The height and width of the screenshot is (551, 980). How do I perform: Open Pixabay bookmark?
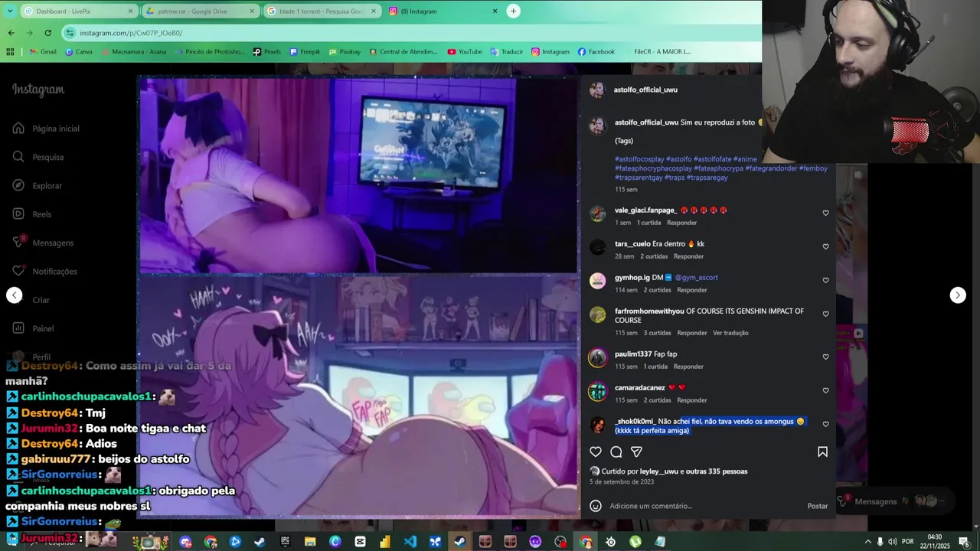coord(345,52)
